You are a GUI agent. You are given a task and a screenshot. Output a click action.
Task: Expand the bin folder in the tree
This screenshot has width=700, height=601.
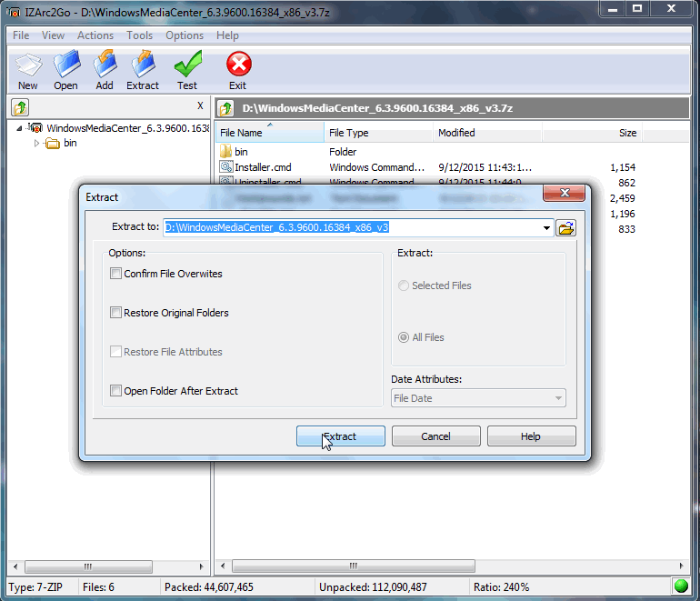tap(36, 144)
